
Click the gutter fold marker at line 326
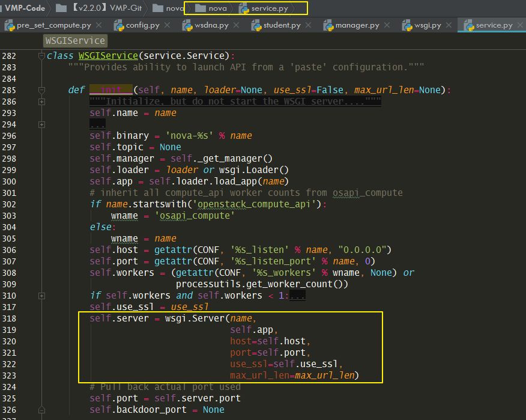click(x=41, y=410)
